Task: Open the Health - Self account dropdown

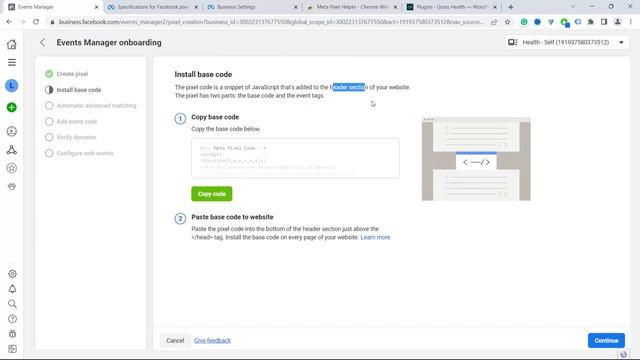Action: 567,42
